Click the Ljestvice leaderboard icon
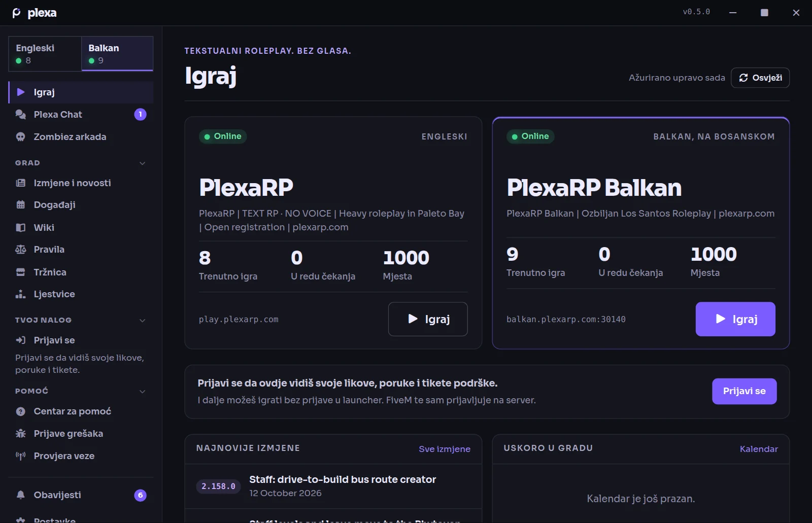The height and width of the screenshot is (523, 812). coord(21,294)
